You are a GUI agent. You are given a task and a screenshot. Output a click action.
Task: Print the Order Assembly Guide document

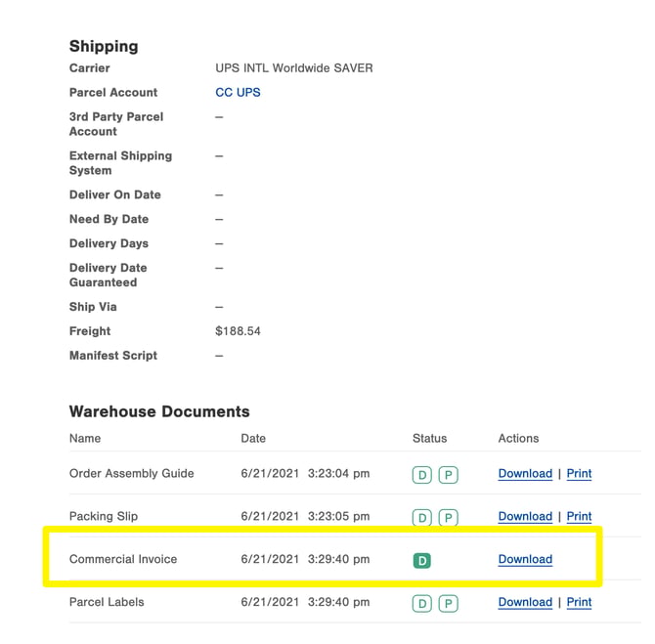click(579, 474)
